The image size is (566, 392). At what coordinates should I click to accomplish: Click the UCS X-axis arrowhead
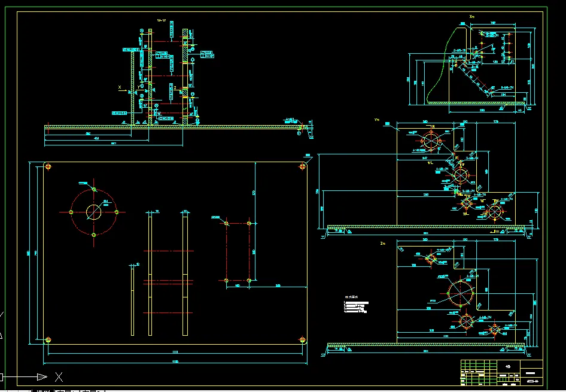pos(42,377)
